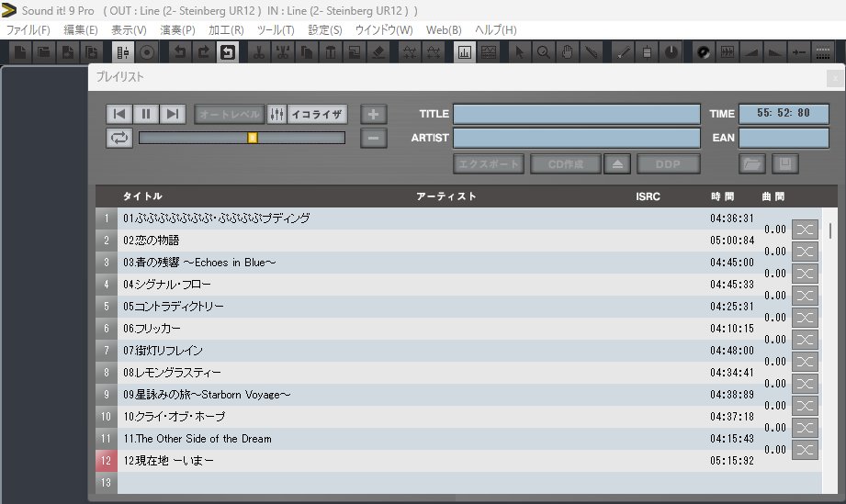Open the 編集(E) menu

(81, 30)
